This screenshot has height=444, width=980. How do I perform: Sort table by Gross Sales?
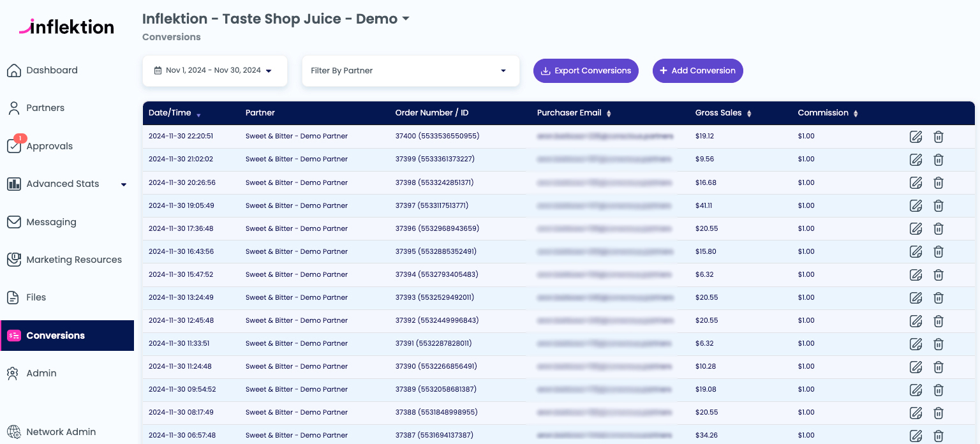(x=724, y=113)
